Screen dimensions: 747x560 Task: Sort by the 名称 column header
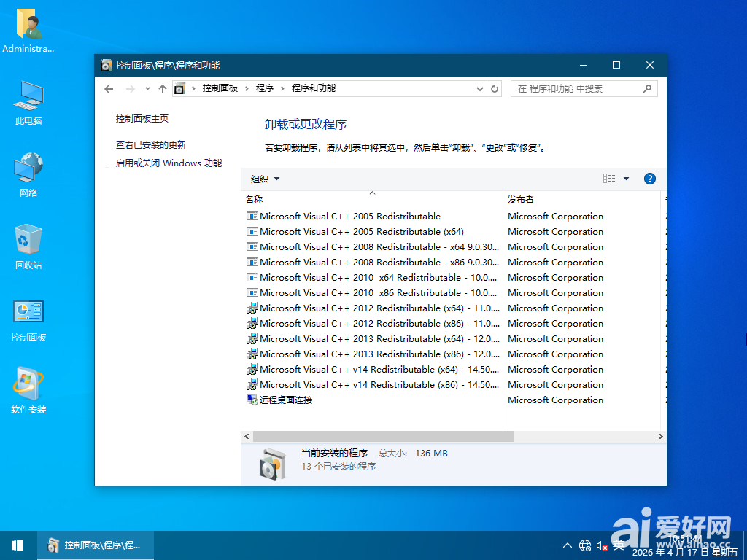point(372,200)
